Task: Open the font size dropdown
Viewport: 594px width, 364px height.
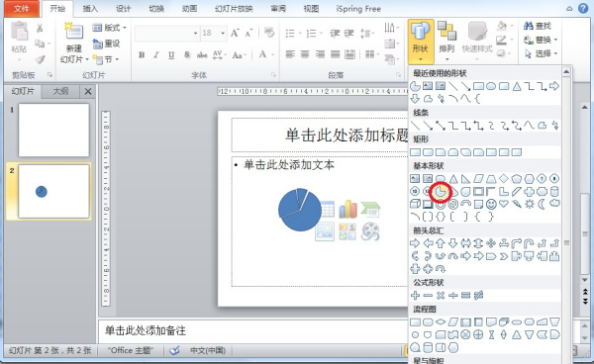Action: click(223, 34)
